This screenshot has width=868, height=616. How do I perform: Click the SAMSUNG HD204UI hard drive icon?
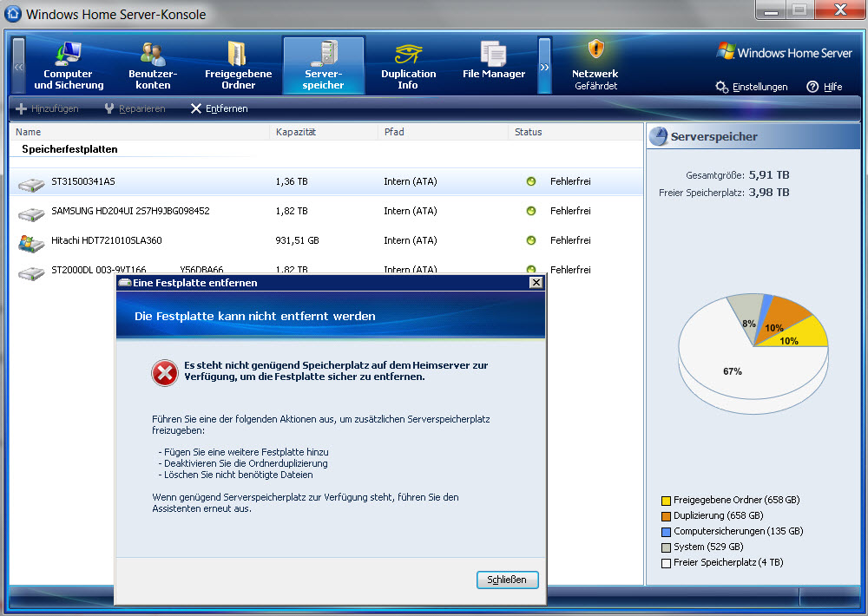click(31, 213)
